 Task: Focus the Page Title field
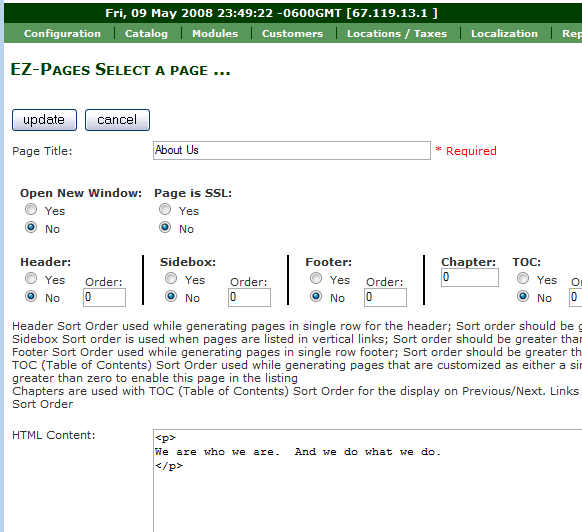(x=292, y=150)
